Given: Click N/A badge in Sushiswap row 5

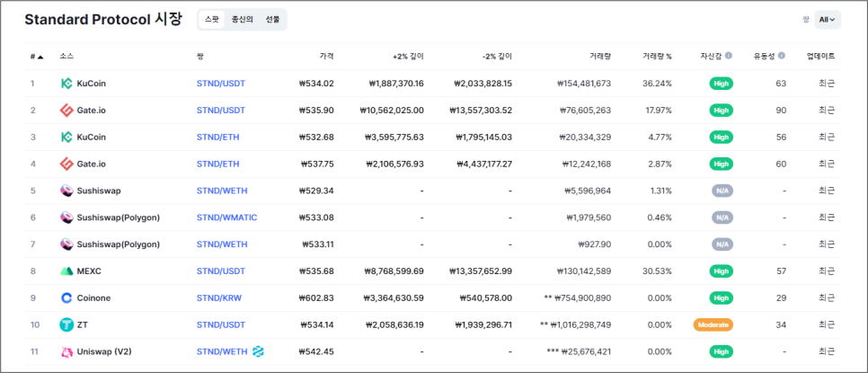Looking at the screenshot, I should pyautogui.click(x=722, y=191).
